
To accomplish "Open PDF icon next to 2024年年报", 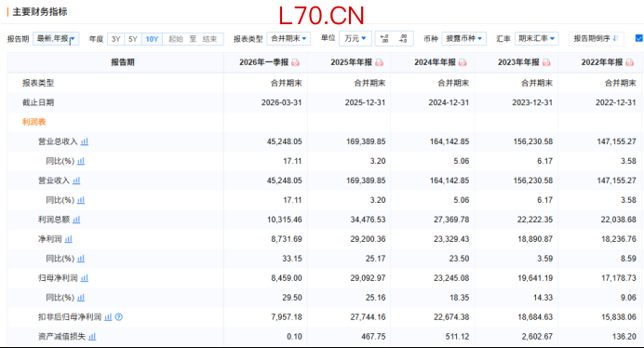I will tap(463, 62).
